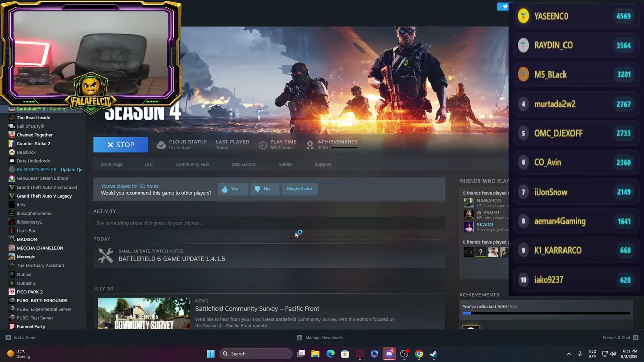The height and width of the screenshot is (362, 644).
Task: Click the Manage Downloads icon
Action: (299, 338)
